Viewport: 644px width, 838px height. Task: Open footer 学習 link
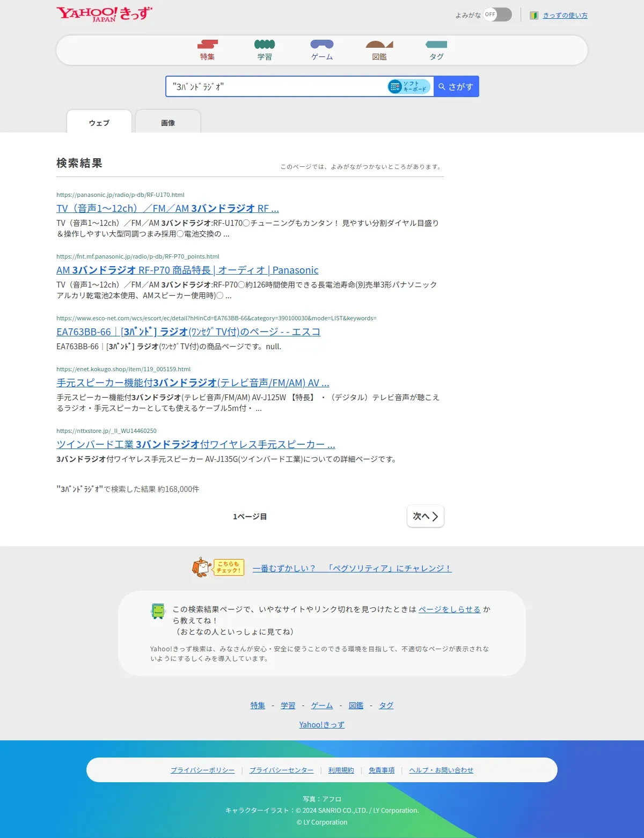288,705
